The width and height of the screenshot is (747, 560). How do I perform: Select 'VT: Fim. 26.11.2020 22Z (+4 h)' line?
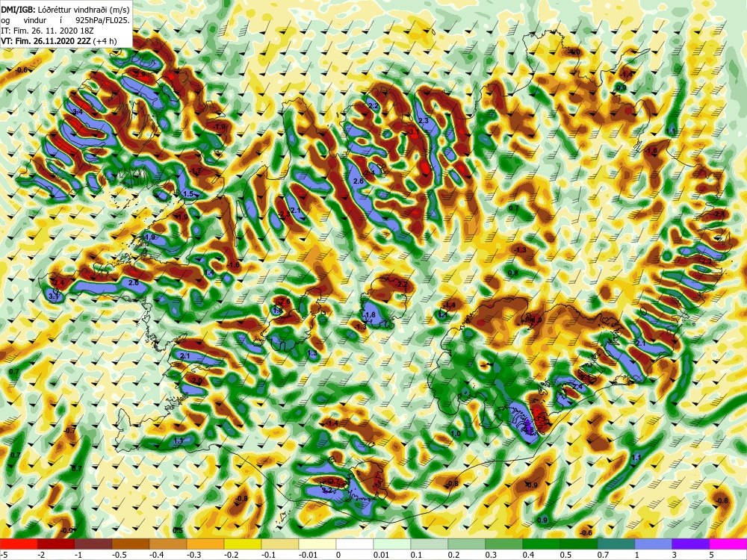pyautogui.click(x=58, y=41)
